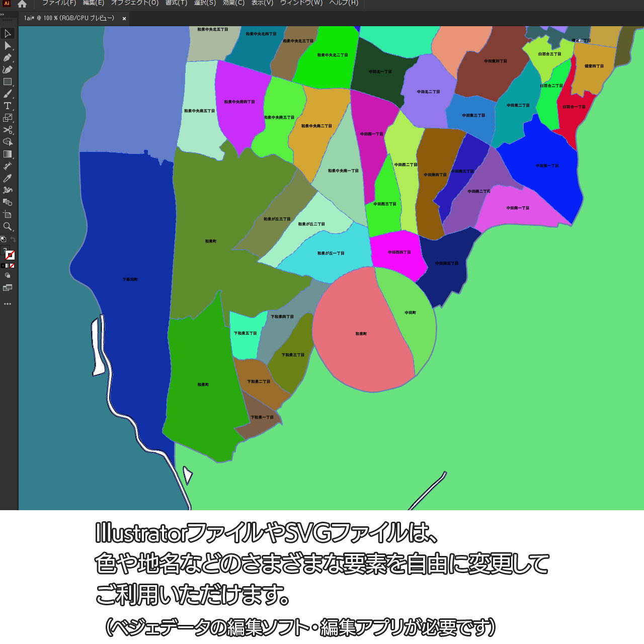Activate the Zoom magnifier tool
Image resolution: width=644 pixels, height=644 pixels.
pos(8,226)
